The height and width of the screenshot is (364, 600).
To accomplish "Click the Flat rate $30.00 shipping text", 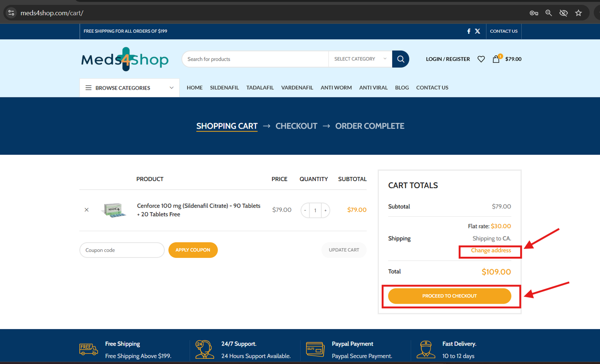I will (489, 226).
